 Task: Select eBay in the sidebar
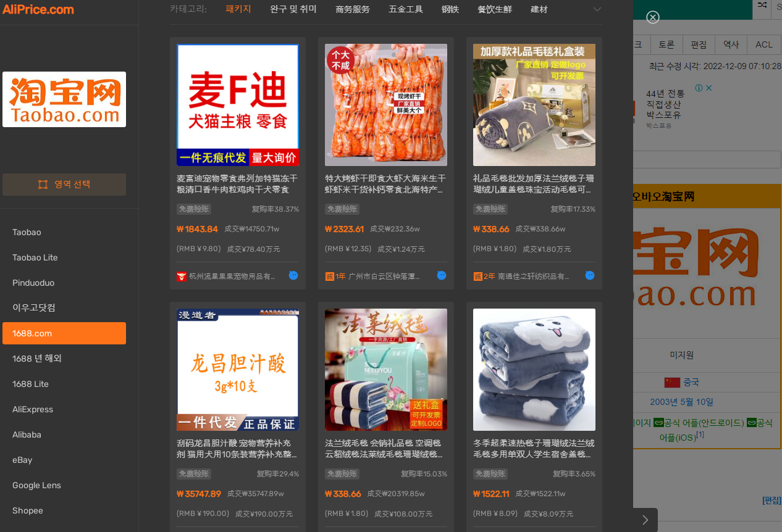pyautogui.click(x=64, y=460)
